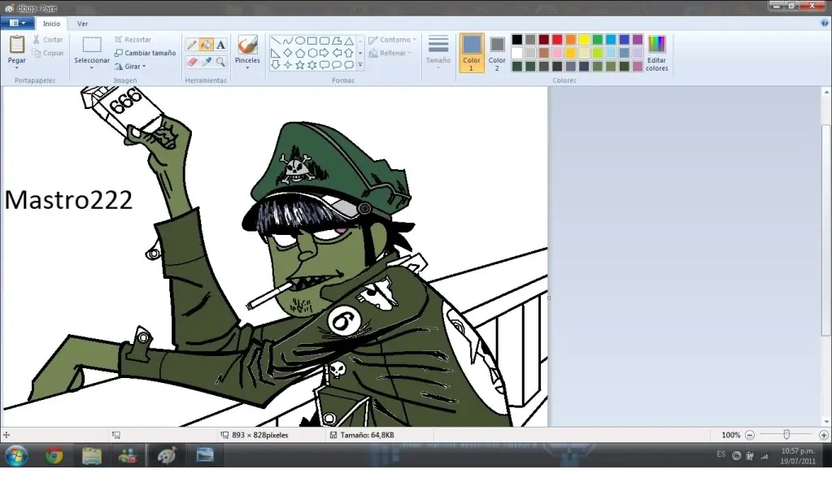832x504 pixels.
Task: Select the Magnifier tool
Action: click(x=220, y=62)
